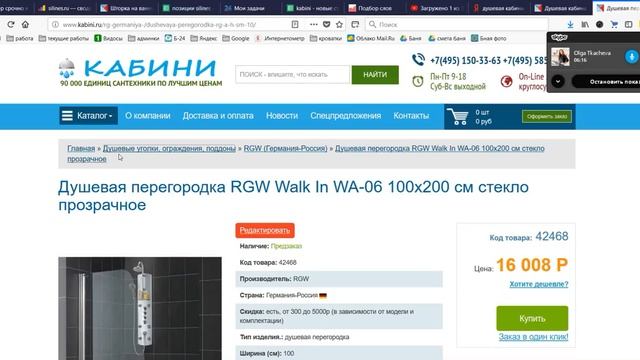Toggle reader view icon in address bar

coord(295,24)
